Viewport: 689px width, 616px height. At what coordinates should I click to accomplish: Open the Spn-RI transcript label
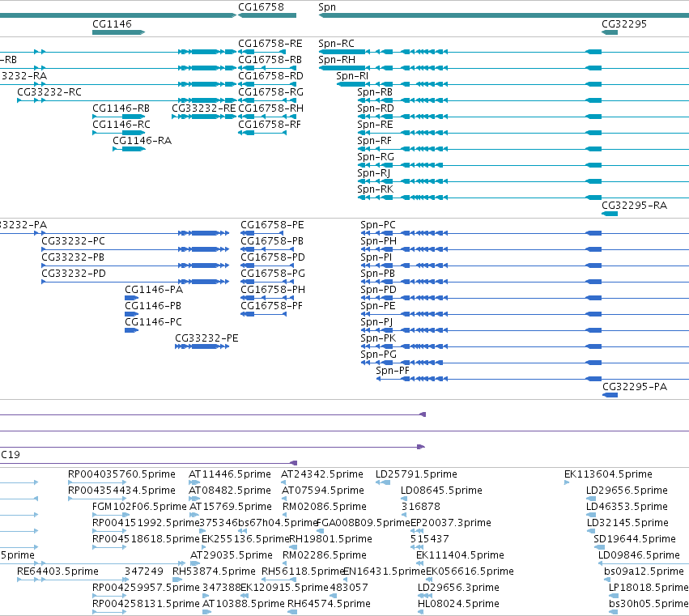coord(352,76)
